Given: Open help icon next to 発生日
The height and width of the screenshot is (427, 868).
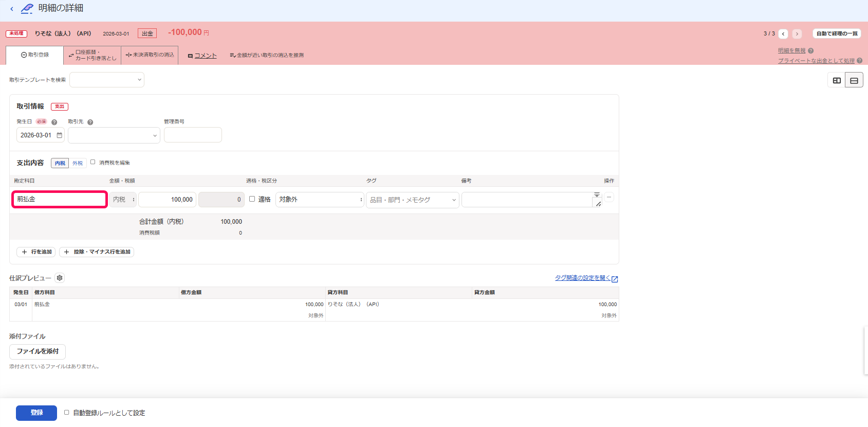Looking at the screenshot, I should [x=54, y=122].
